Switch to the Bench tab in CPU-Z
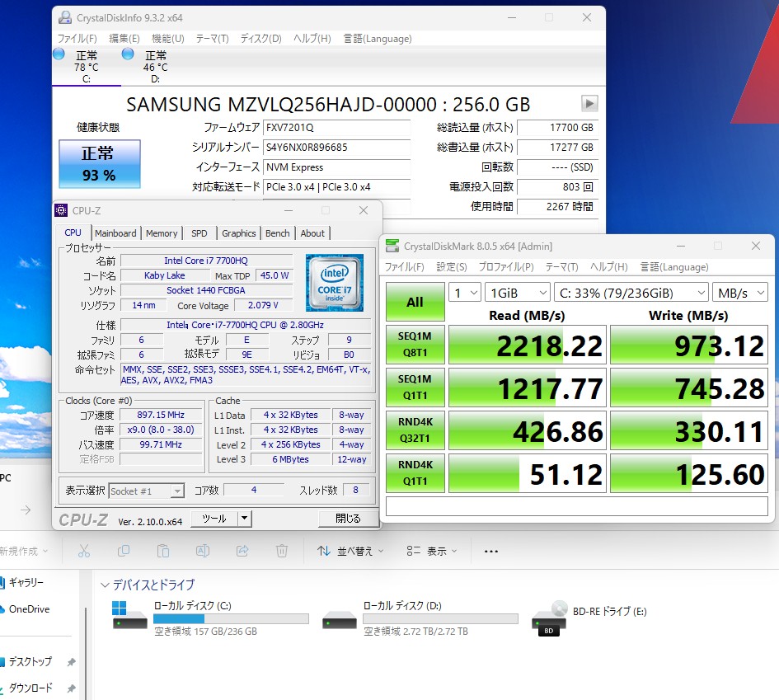 tap(277, 233)
